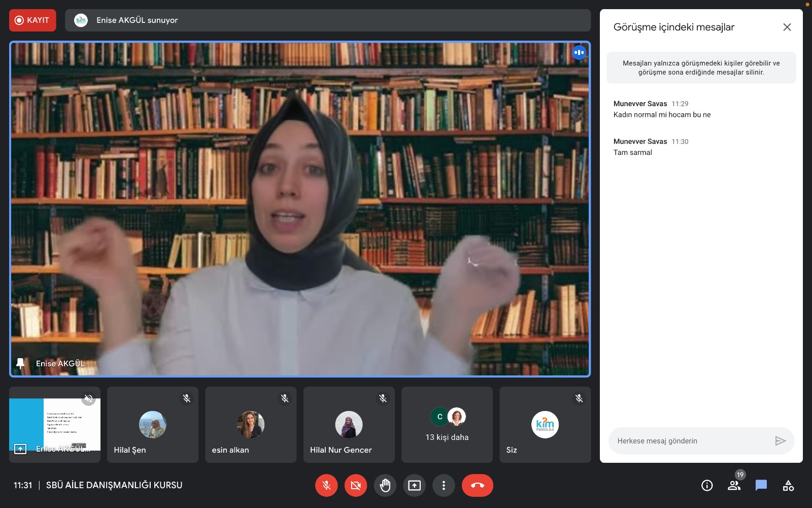Open the three-dot more options menu
This screenshot has width=812, height=508.
(444, 486)
